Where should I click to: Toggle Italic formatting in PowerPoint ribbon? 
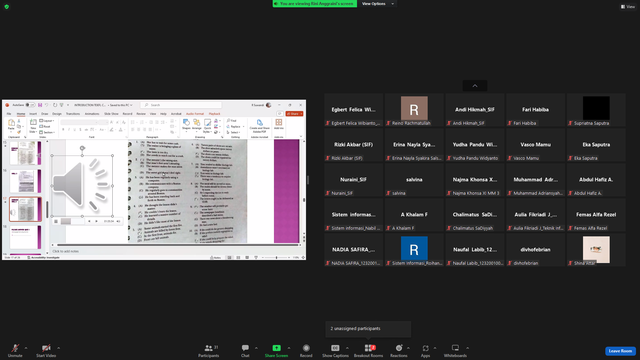(69, 129)
